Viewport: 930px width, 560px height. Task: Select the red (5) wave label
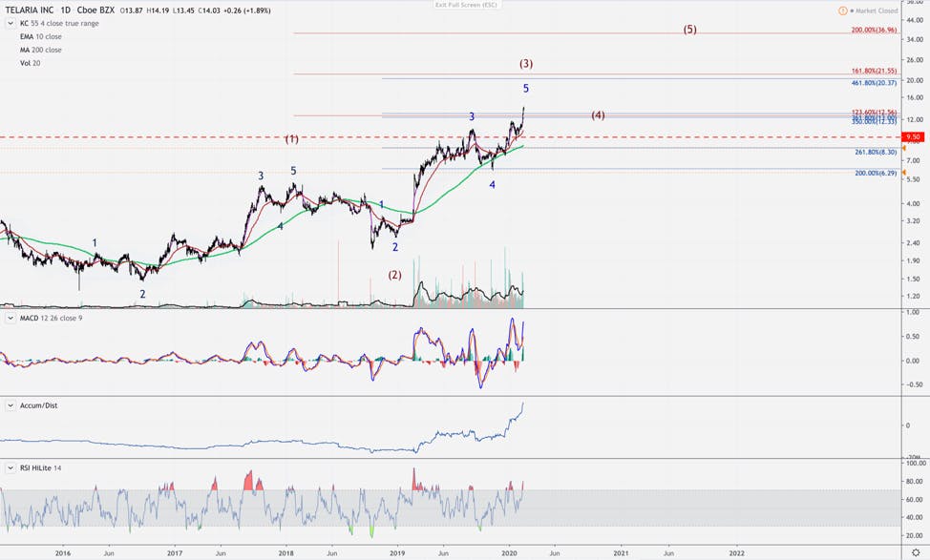click(689, 29)
